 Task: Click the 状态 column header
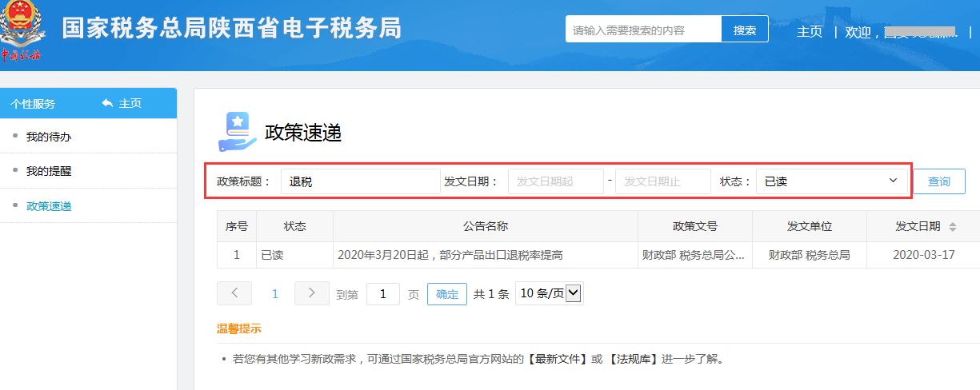pyautogui.click(x=294, y=226)
